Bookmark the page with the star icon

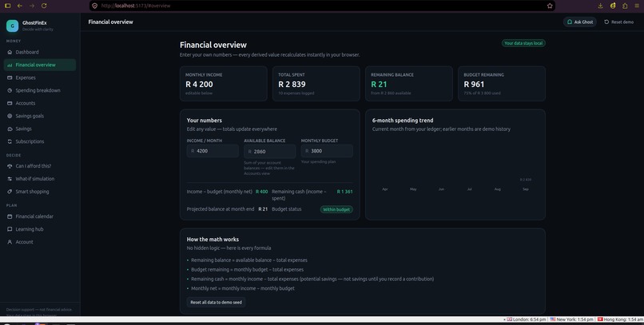tap(550, 6)
